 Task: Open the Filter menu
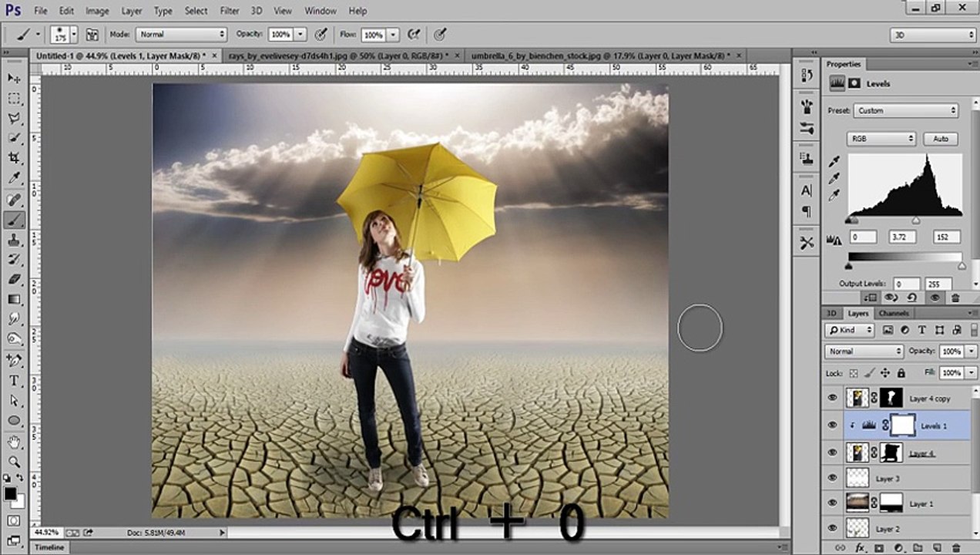[x=230, y=11]
